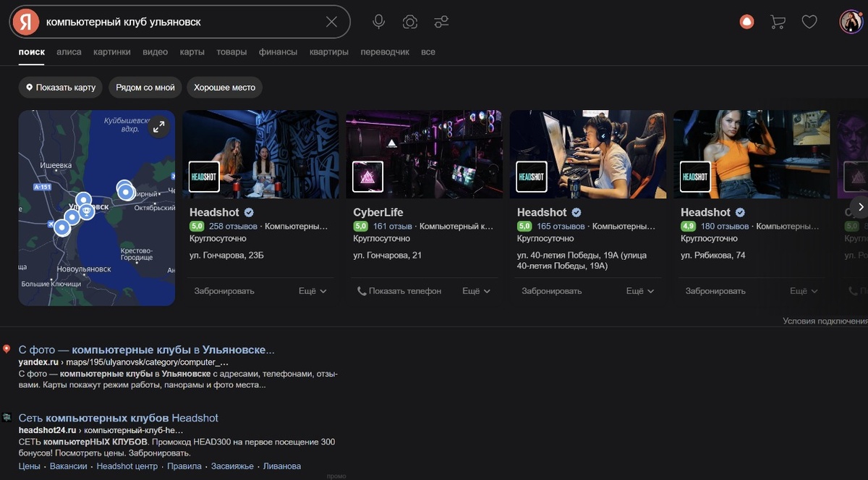Open the headshot24.ru breadcrumb URL
Screen dimensions: 868x480
(x=101, y=430)
